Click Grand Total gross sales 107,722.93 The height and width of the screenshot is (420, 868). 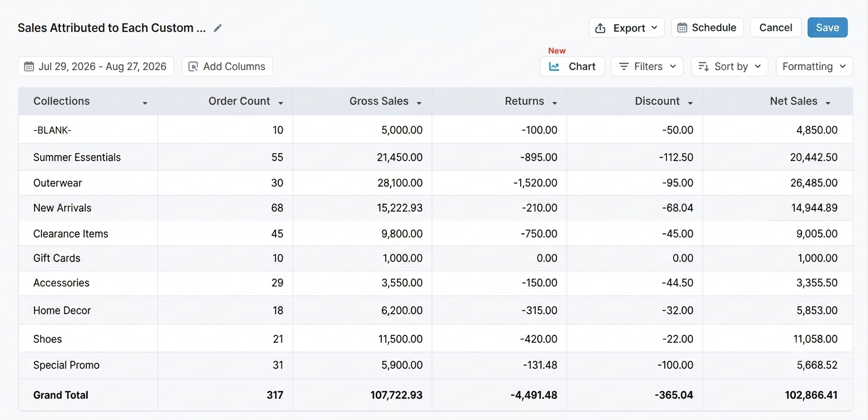(396, 395)
